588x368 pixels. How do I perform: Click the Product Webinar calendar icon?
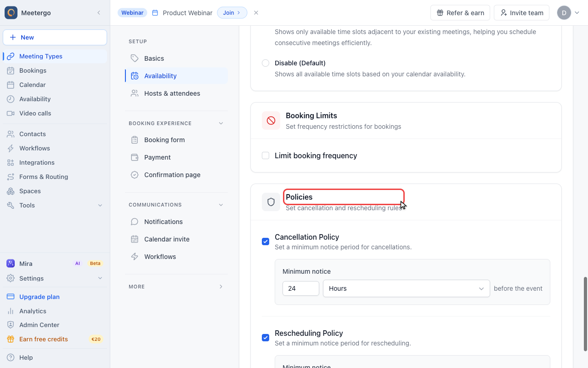pos(155,13)
